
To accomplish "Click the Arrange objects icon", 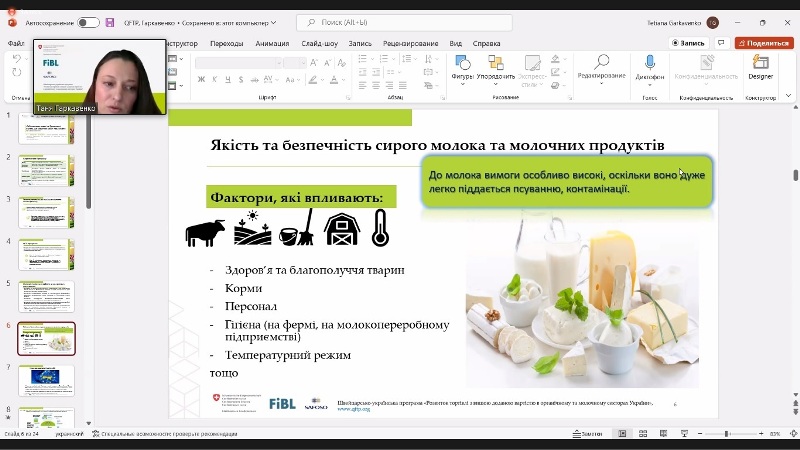I will (x=496, y=66).
